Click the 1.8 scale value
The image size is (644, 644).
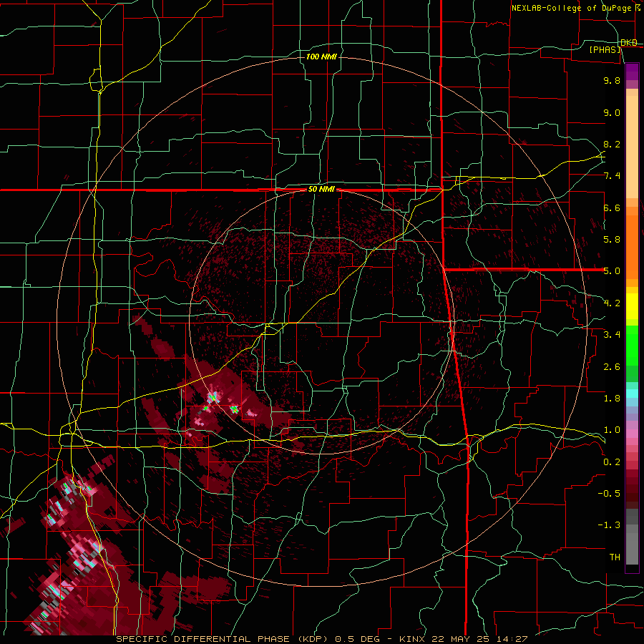pos(612,398)
